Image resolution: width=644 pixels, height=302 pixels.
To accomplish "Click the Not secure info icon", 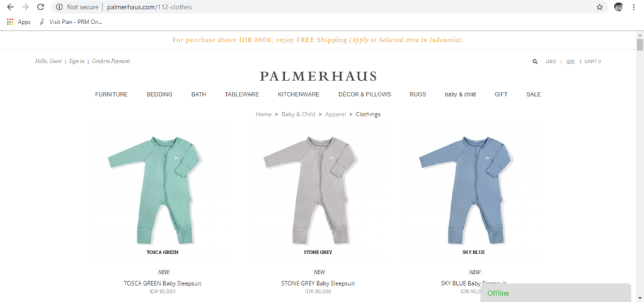I will coord(59,7).
